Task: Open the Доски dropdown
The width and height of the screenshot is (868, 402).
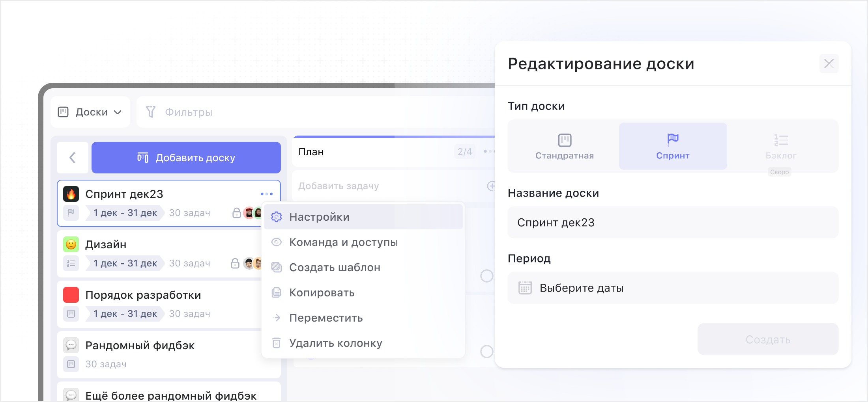Action: click(90, 112)
